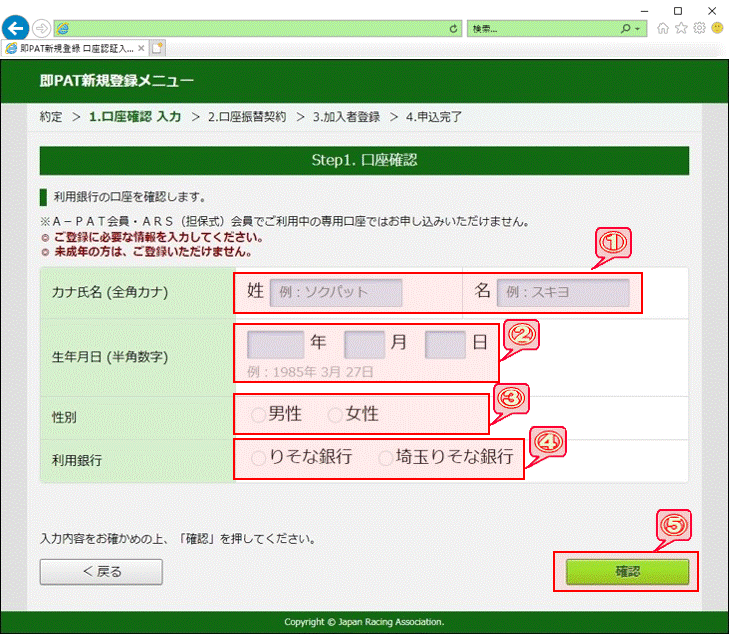Click the smiley feedback icon

pyautogui.click(x=717, y=28)
